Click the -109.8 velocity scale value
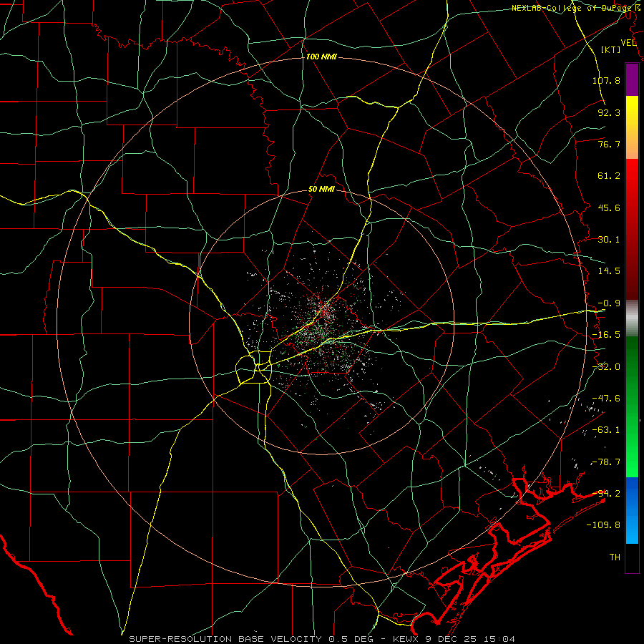 click(x=603, y=525)
